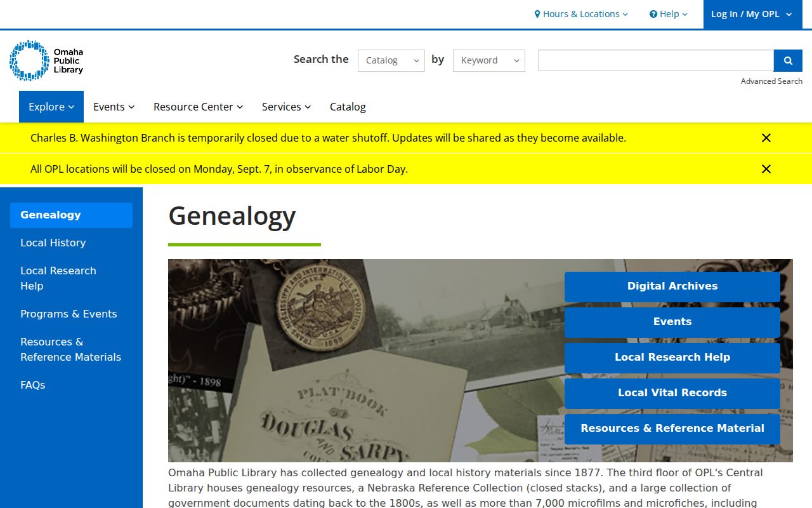812x508 pixels.
Task: Close the Labor Day closure alert
Action: coord(766,169)
